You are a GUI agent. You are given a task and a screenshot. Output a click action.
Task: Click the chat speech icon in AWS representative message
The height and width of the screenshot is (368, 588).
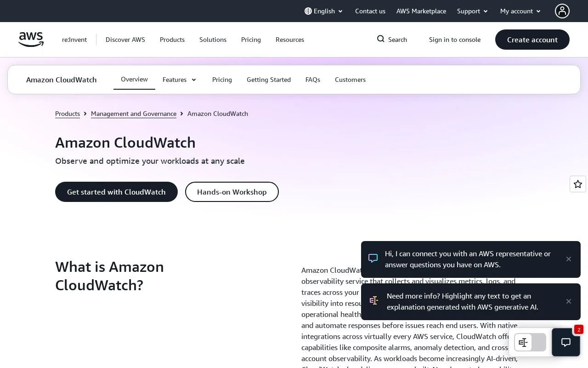[373, 258]
